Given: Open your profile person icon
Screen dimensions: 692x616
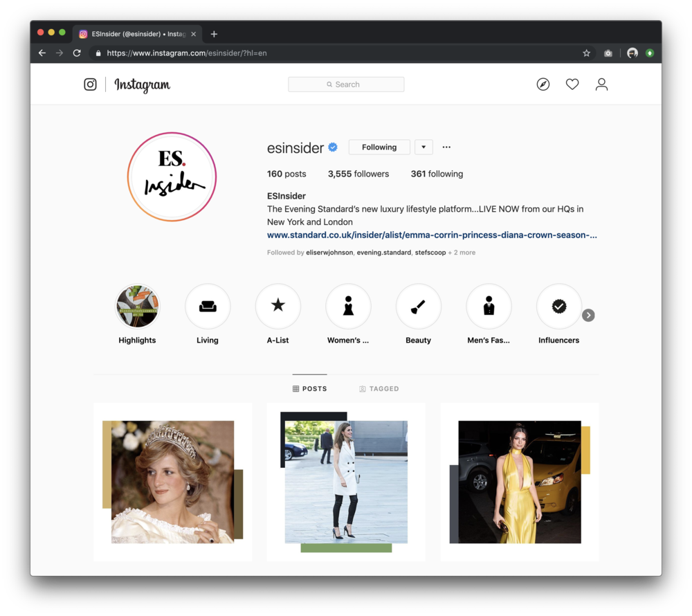Looking at the screenshot, I should 601,84.
